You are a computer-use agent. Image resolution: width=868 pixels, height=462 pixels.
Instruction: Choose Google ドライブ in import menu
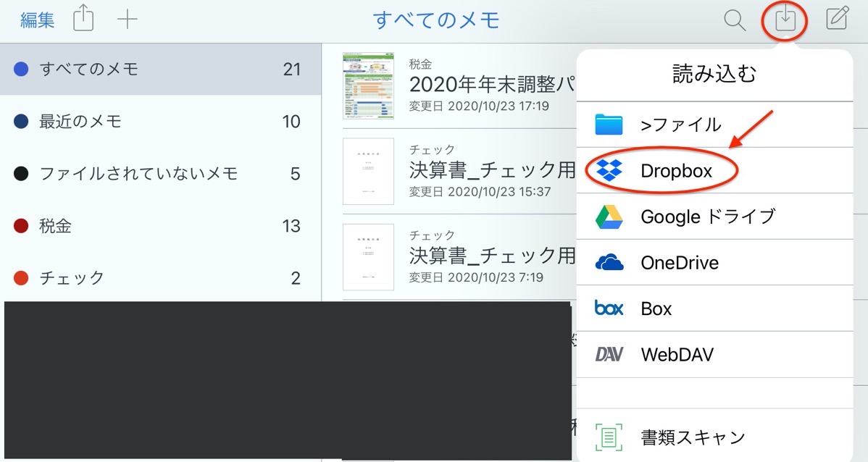coord(714,217)
